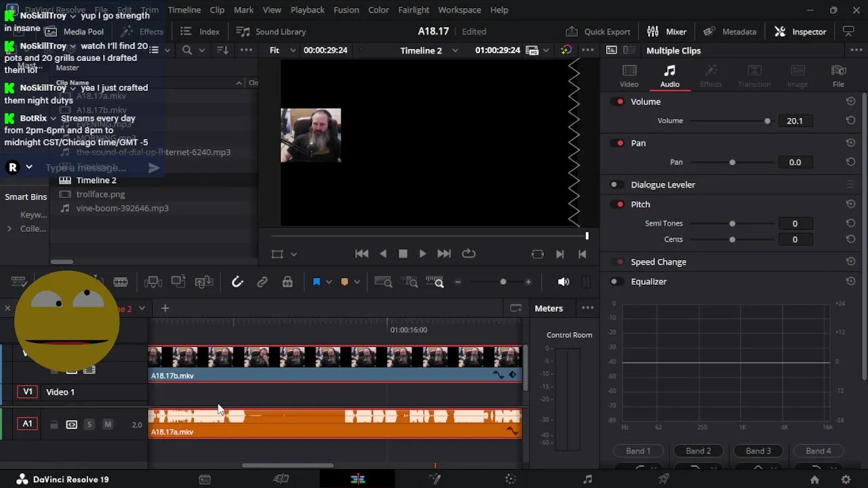Play forward
This screenshot has height=488, width=868.
coord(422,253)
